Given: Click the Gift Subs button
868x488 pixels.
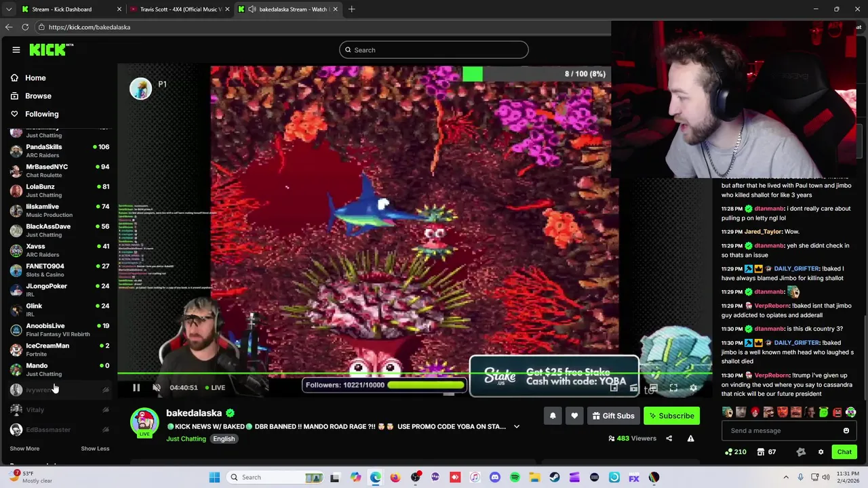Looking at the screenshot, I should pyautogui.click(x=613, y=415).
